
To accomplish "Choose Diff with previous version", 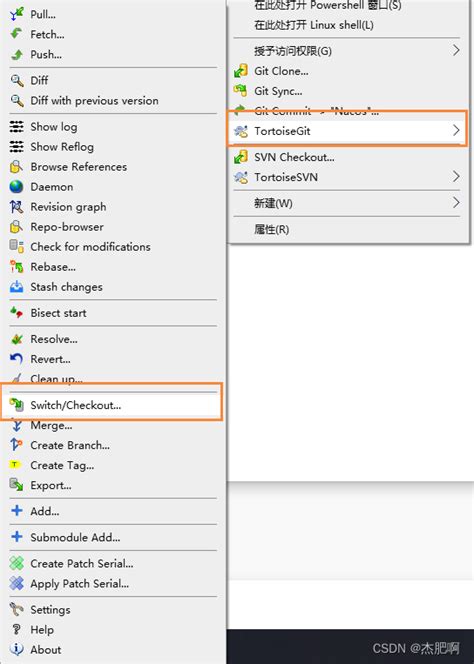I will point(94,101).
